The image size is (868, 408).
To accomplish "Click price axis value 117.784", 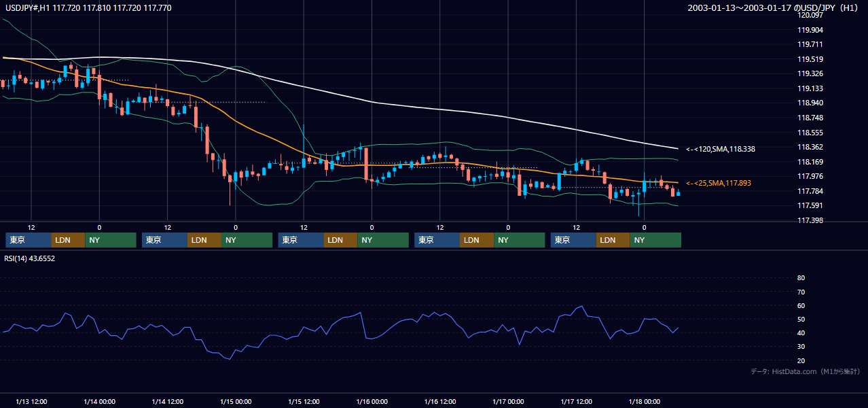I will [x=810, y=191].
